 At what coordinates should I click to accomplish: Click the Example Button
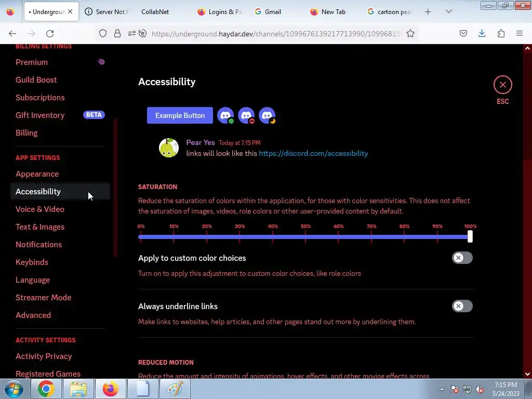click(180, 115)
